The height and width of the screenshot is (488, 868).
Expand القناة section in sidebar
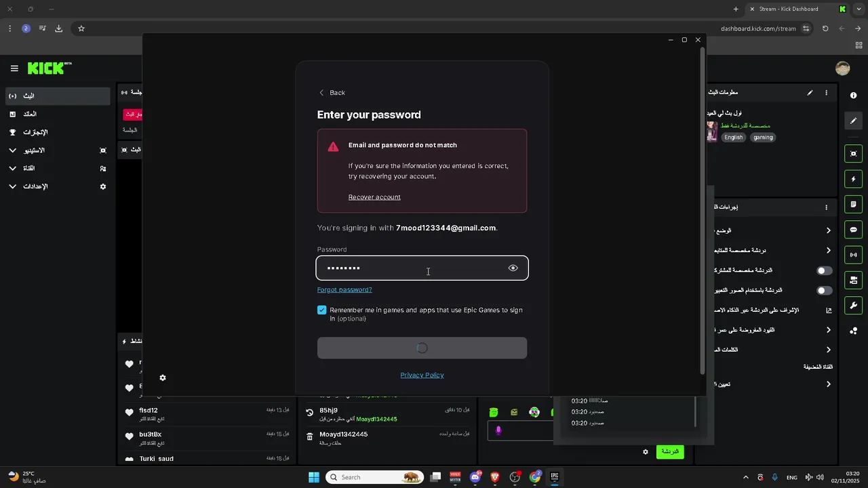click(x=12, y=168)
